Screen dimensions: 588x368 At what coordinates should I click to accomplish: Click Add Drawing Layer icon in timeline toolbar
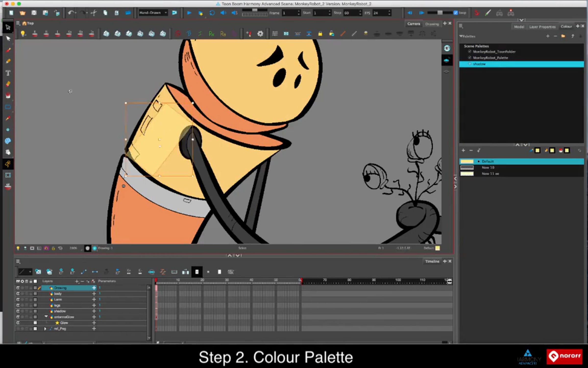pos(38,272)
